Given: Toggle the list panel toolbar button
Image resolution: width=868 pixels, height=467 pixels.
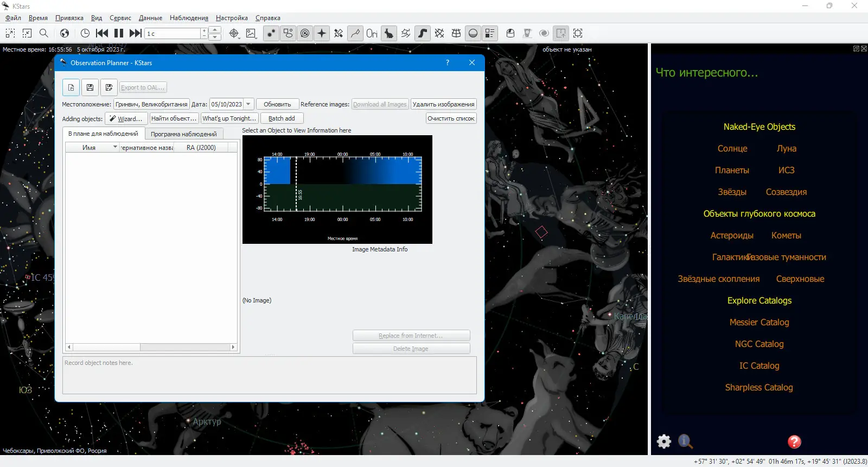Looking at the screenshot, I should (490, 33).
